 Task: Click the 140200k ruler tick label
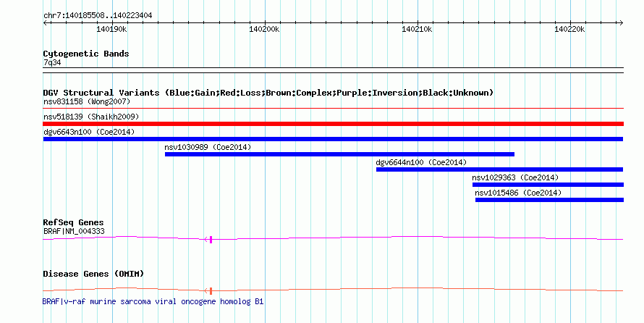(x=265, y=29)
